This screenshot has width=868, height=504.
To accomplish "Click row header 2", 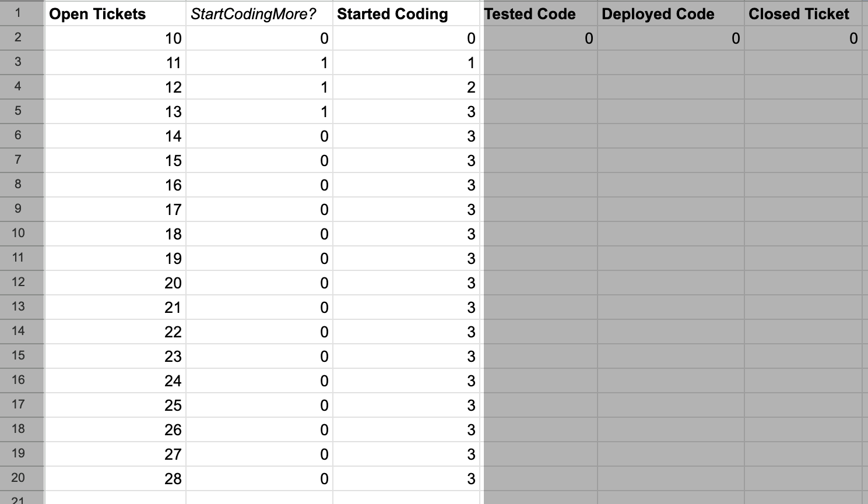I will (22, 38).
